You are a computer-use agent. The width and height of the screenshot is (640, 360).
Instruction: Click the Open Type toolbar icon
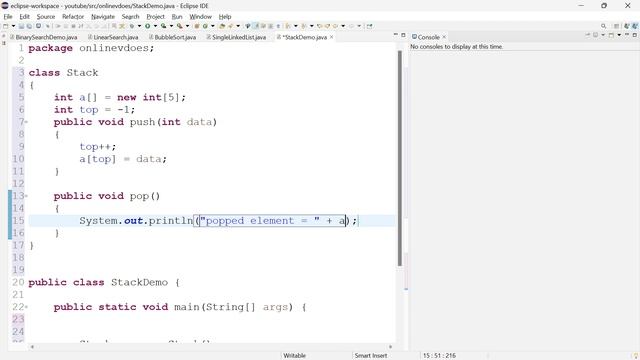[222, 26]
